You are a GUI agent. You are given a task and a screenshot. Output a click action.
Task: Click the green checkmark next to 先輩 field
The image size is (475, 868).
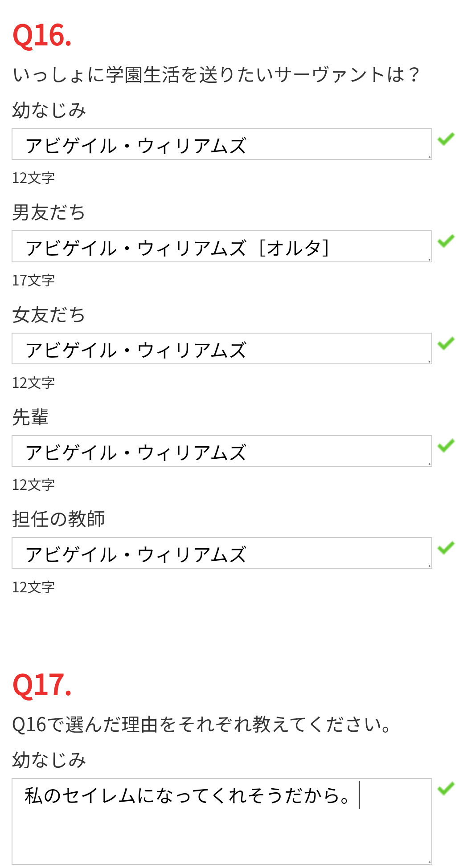(x=446, y=445)
